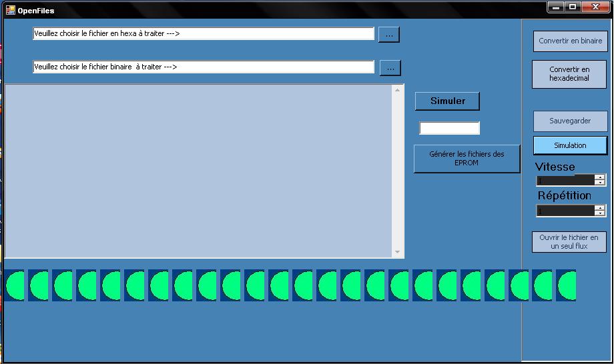Click the OpenFiles app icon in title bar
614x364 pixels.
[10, 10]
